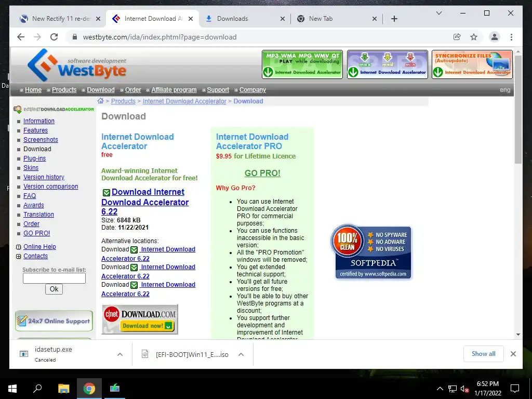Click the idasetup.exe file icon in download bar
Screen dimensions: 532x399
coord(24,354)
